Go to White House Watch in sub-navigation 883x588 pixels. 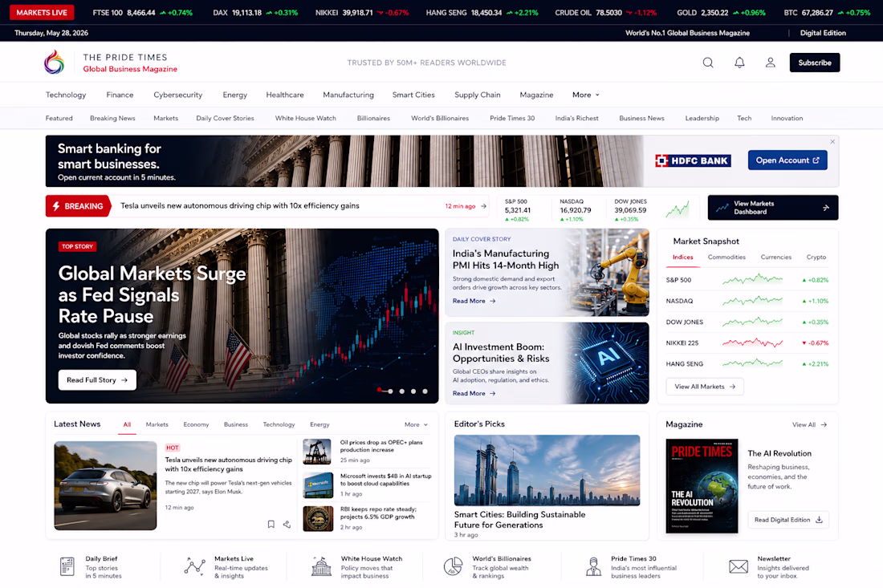click(x=305, y=118)
